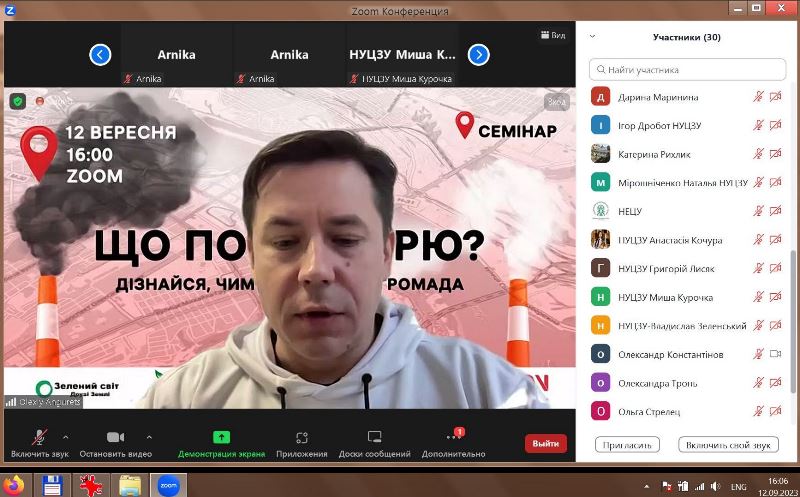Open the Дополнительно more options menu

453,438
